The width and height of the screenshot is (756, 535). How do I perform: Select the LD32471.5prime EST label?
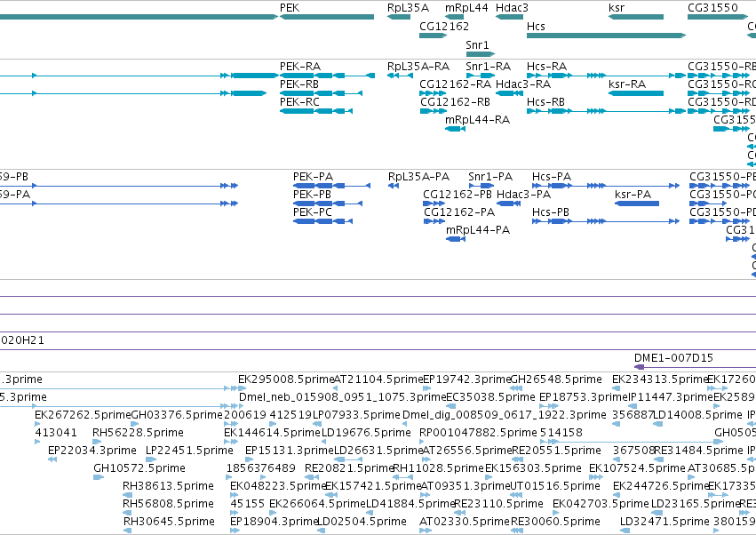click(x=664, y=522)
